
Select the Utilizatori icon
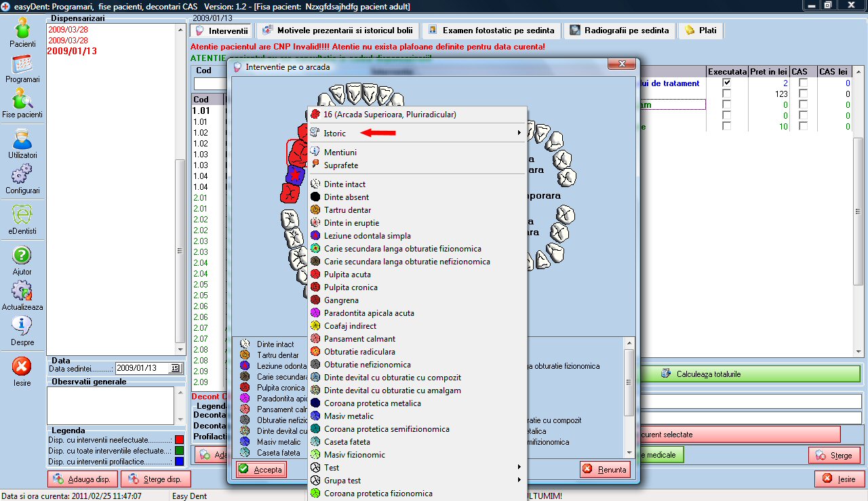click(x=22, y=141)
